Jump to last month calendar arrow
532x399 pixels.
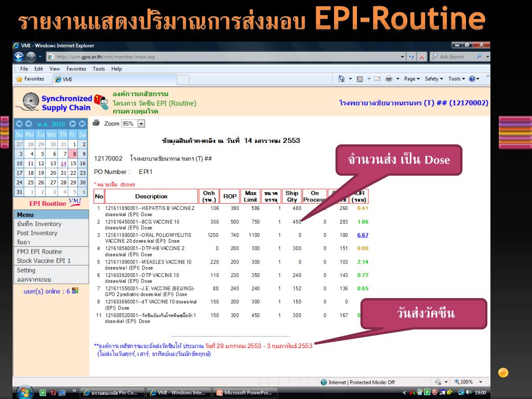pyautogui.click(x=82, y=124)
